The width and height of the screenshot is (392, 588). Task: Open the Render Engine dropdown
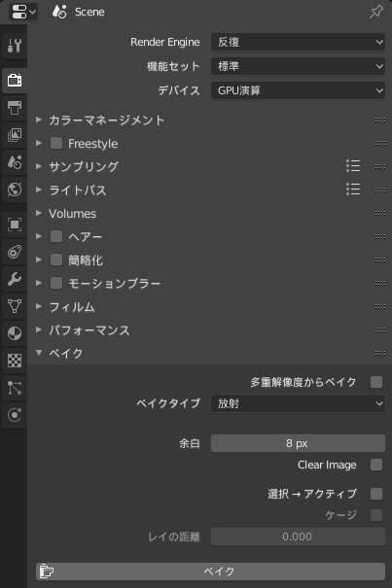[298, 42]
